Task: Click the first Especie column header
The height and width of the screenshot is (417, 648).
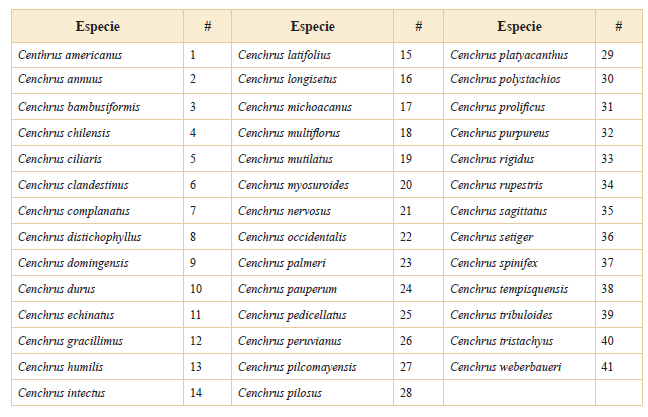Action: pyautogui.click(x=98, y=26)
